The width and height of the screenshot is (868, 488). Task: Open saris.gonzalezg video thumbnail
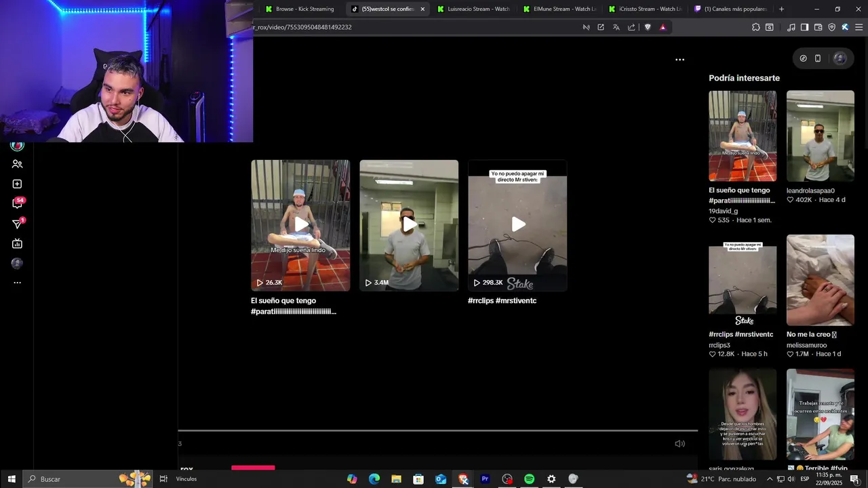tap(743, 414)
